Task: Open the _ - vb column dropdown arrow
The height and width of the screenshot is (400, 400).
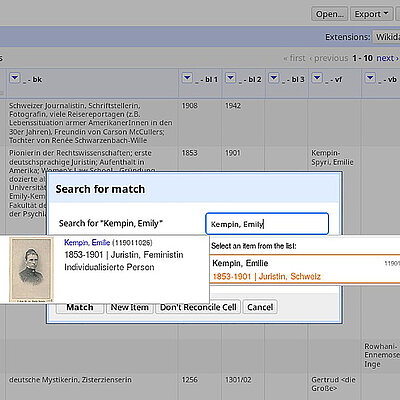Action: [370, 78]
